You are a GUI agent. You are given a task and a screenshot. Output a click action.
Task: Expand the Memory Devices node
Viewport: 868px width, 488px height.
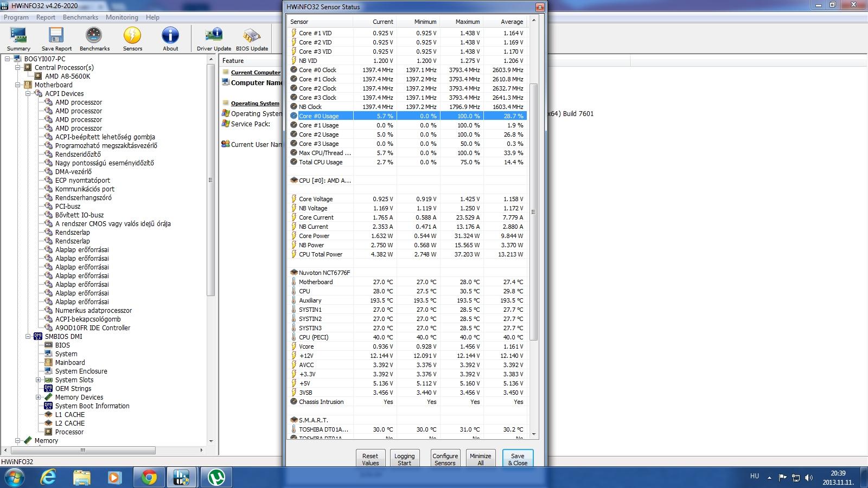click(x=39, y=397)
